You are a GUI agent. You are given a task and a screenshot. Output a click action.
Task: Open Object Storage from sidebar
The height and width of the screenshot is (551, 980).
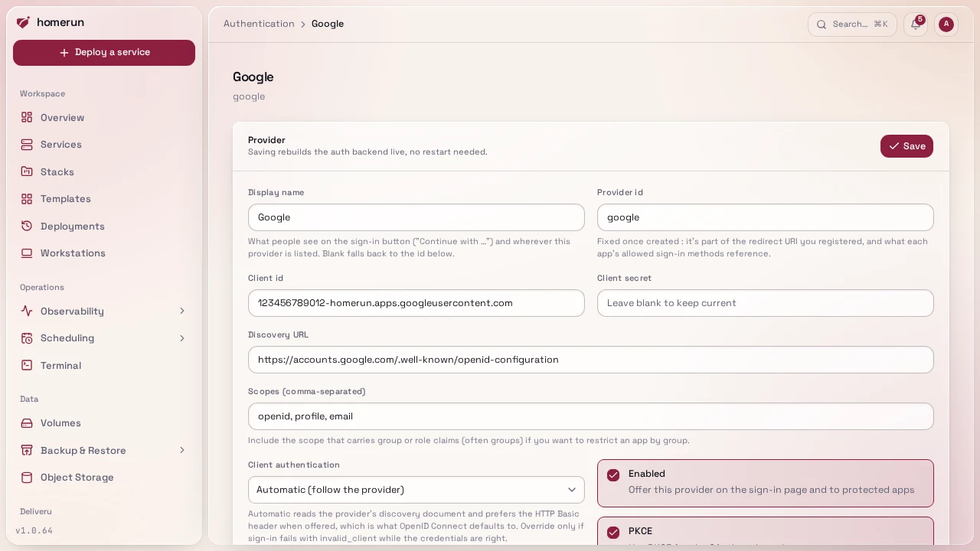[104, 478]
